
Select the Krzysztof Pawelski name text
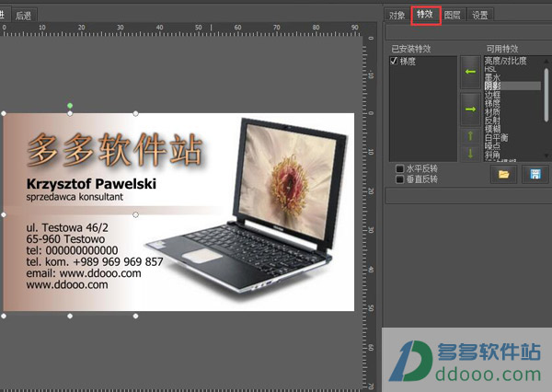pyautogui.click(x=91, y=184)
